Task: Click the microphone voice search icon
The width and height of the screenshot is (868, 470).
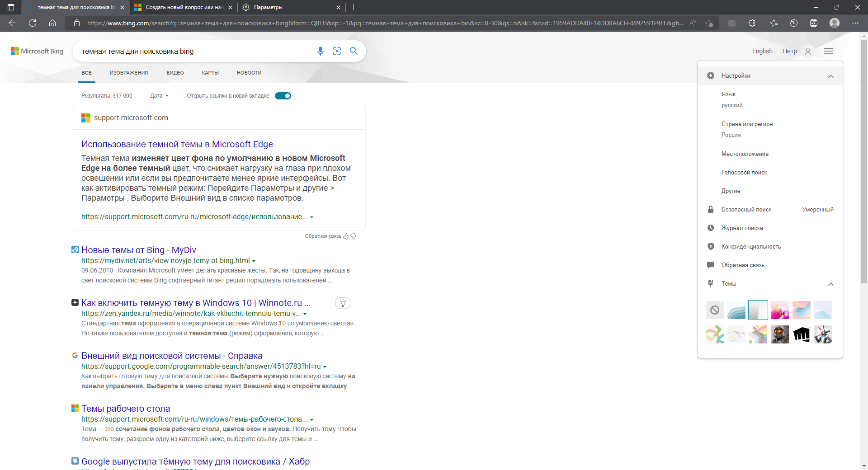Action: coord(320,51)
